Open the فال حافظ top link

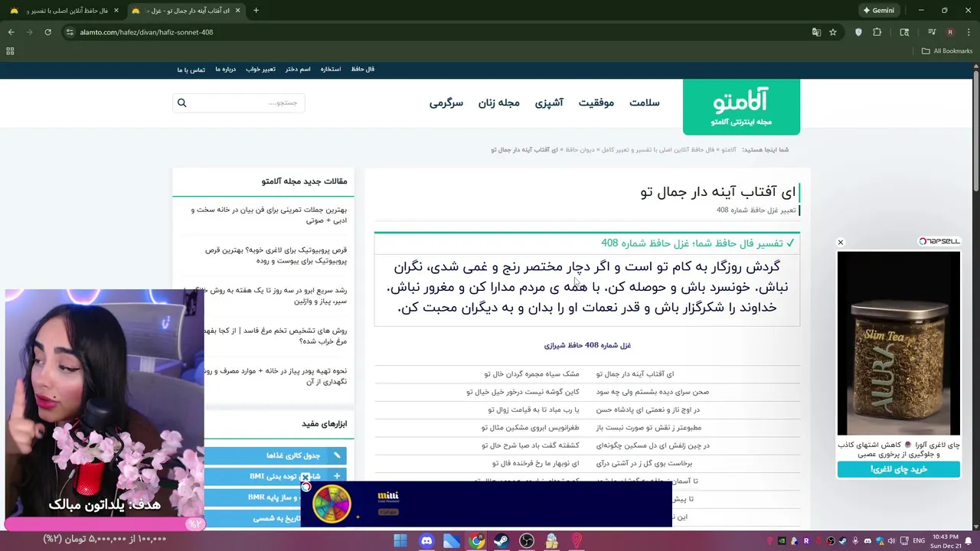pyautogui.click(x=363, y=69)
